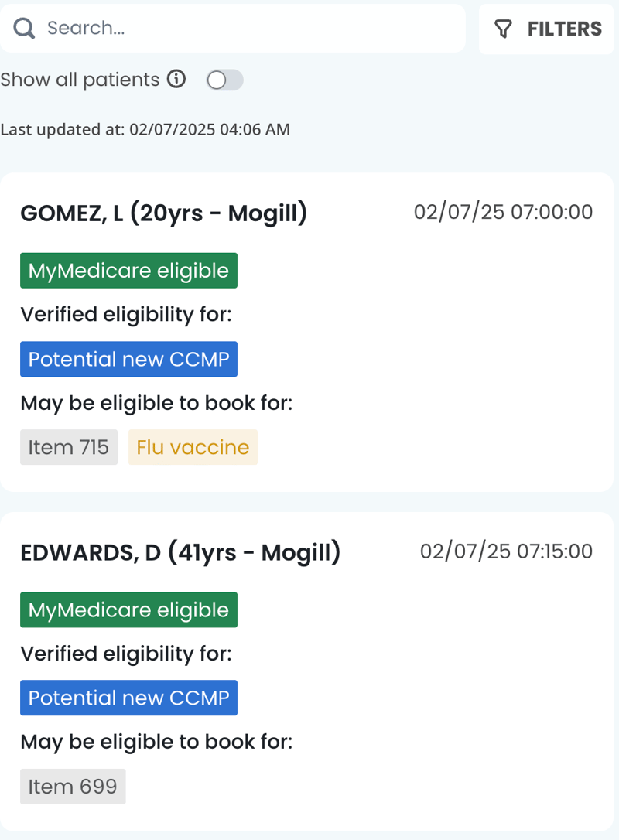Click the Show all patients label
Viewport: 619px width, 840px height.
point(80,80)
